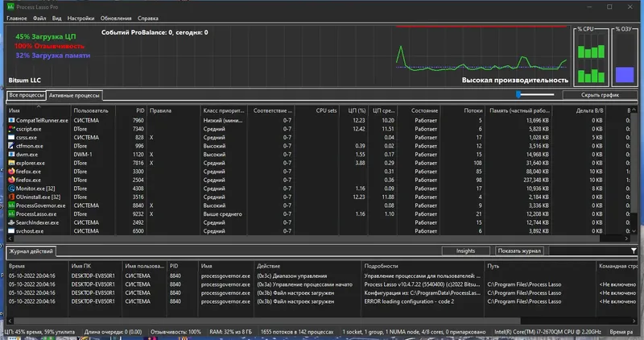The image size is (644, 340).
Task: Open the Insights button
Action: [465, 251]
